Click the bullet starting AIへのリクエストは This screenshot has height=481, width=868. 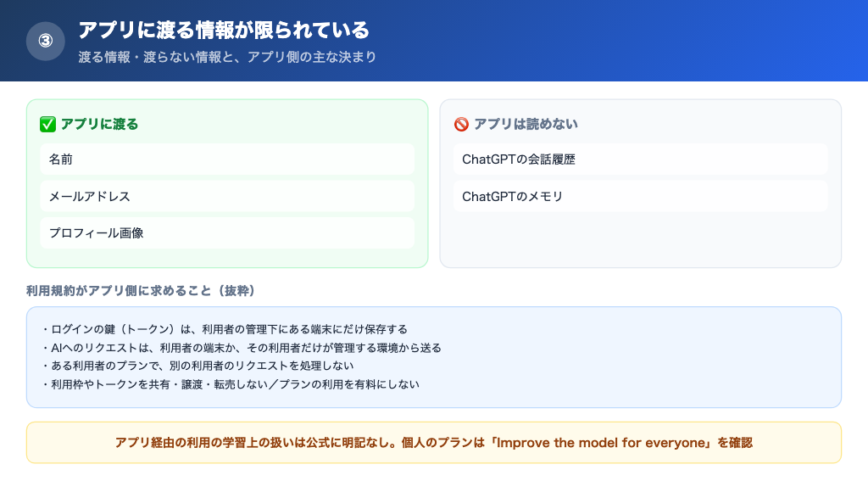(241, 348)
